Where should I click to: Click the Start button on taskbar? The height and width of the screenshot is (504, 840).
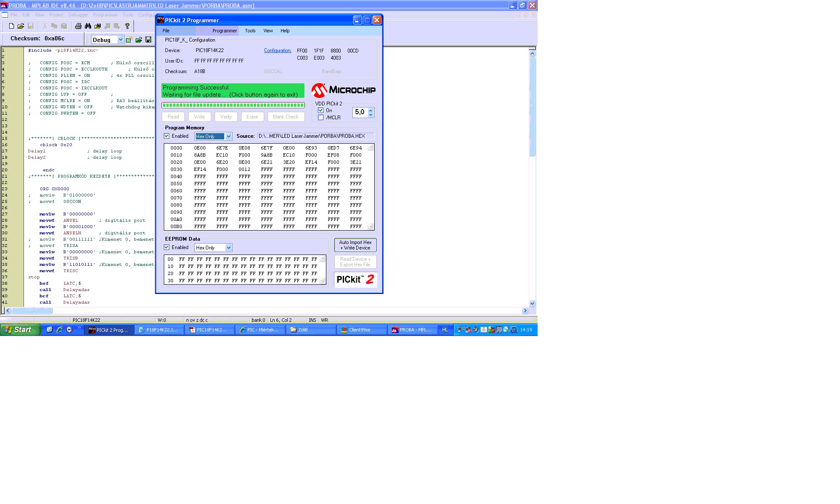(20, 330)
